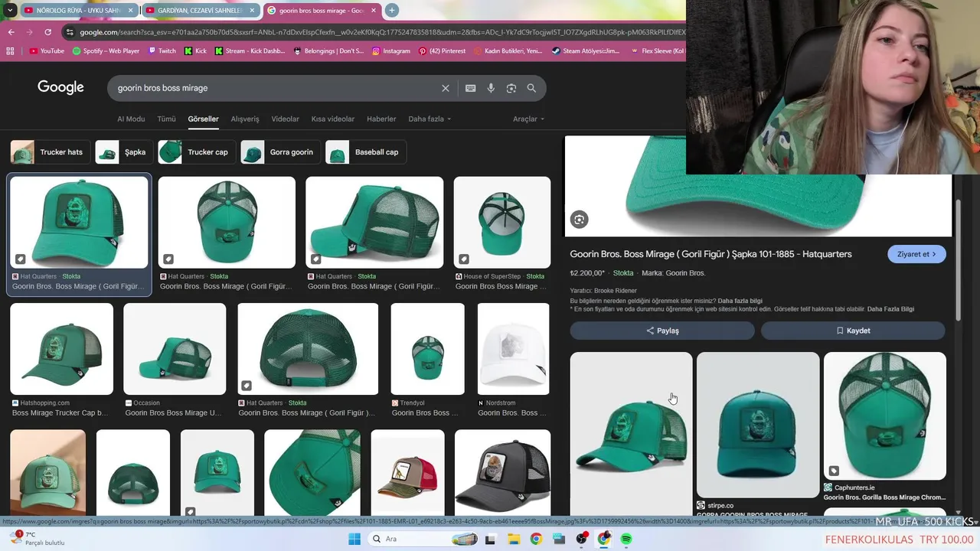Viewport: 980px width, 551px height.
Task: Open a new browser tab with the plus button
Action: point(392,10)
